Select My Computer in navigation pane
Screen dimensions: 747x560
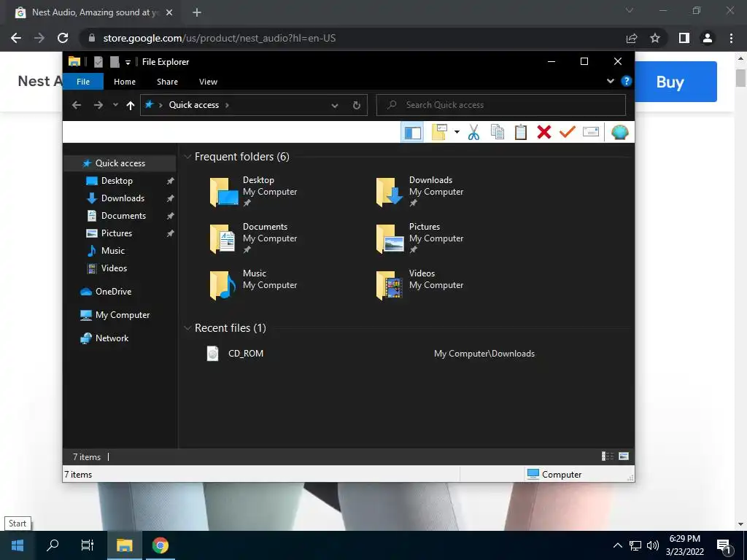click(123, 315)
